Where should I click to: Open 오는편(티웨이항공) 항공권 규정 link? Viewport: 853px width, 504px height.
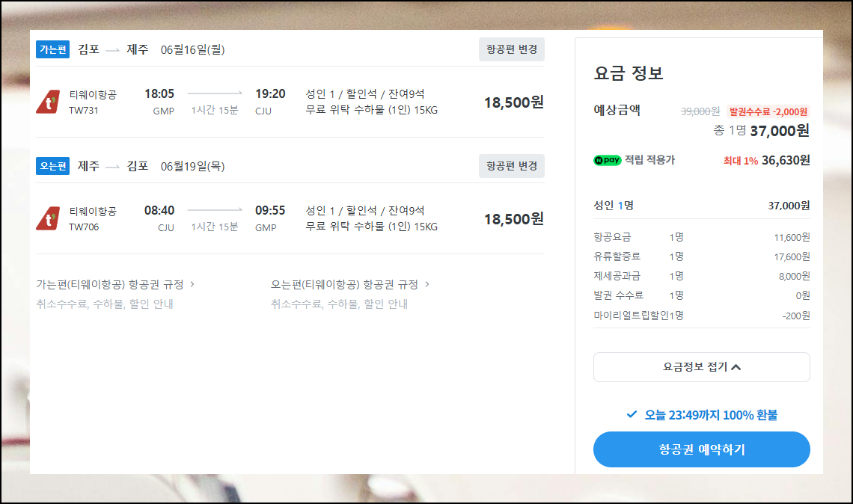(344, 284)
